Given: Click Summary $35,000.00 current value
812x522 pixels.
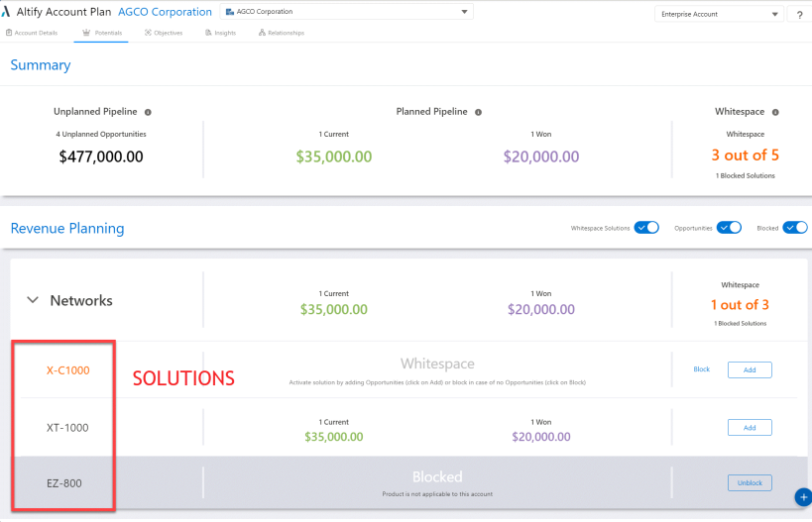Looking at the screenshot, I should 334,157.
